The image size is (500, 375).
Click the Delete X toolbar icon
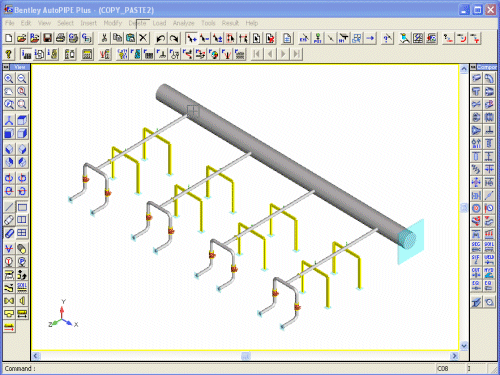(x=143, y=38)
